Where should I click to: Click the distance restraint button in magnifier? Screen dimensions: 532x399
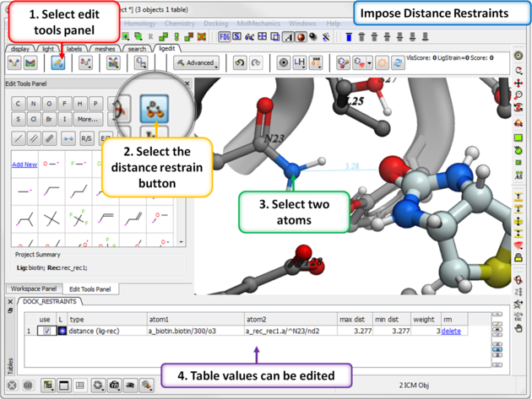[155, 107]
